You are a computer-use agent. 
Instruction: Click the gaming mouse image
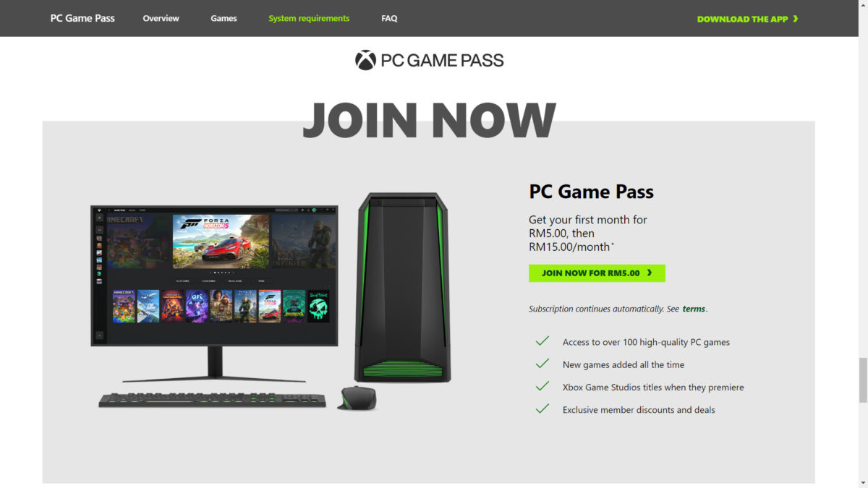click(357, 398)
